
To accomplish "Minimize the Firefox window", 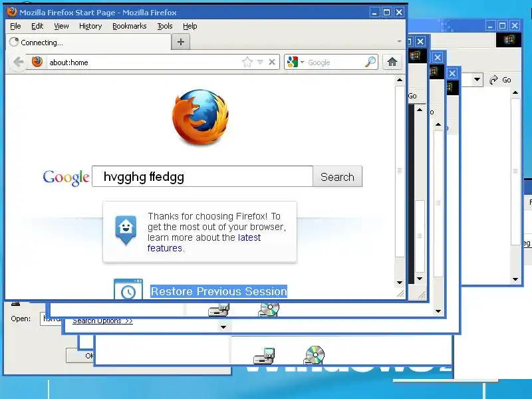I will tap(374, 13).
